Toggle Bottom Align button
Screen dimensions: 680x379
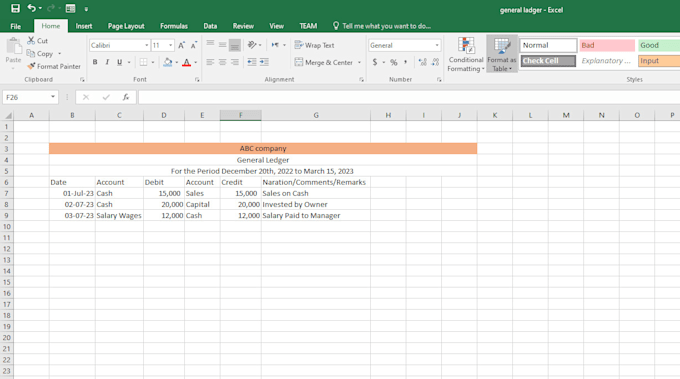pyautogui.click(x=235, y=45)
